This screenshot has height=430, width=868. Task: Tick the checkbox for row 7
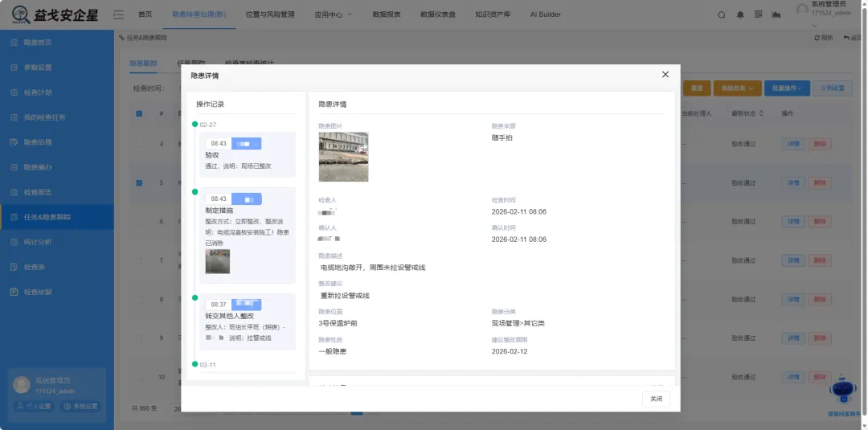(x=139, y=260)
